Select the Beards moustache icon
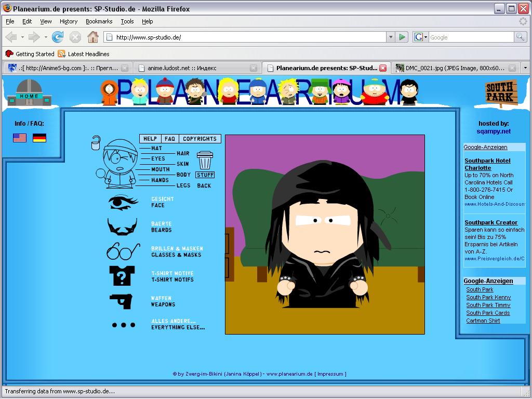 tap(122, 227)
